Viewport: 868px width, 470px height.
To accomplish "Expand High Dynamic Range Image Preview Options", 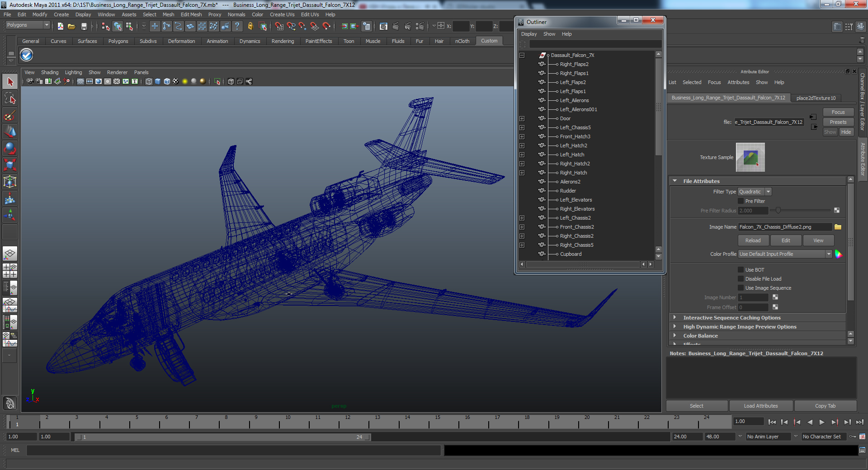I will pyautogui.click(x=675, y=327).
